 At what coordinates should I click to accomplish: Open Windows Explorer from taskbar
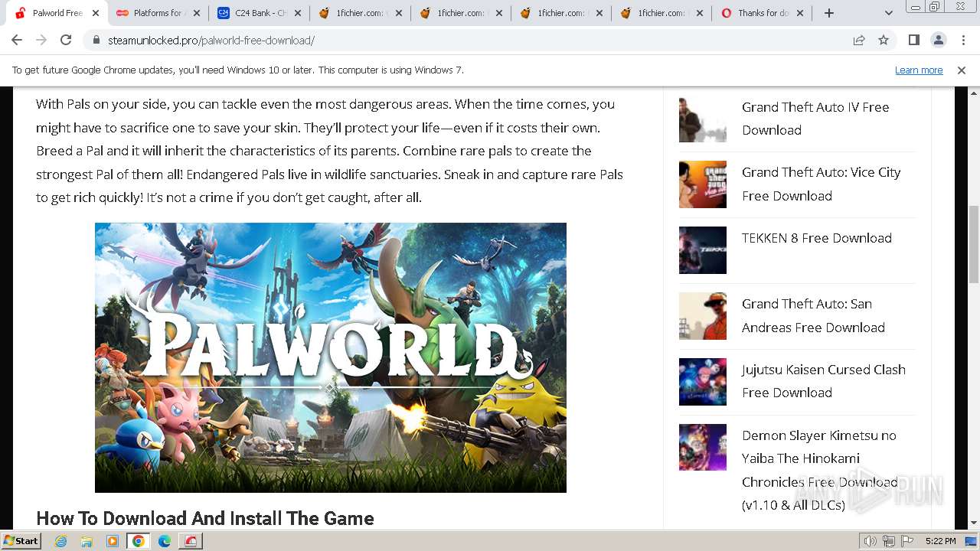[x=87, y=541]
